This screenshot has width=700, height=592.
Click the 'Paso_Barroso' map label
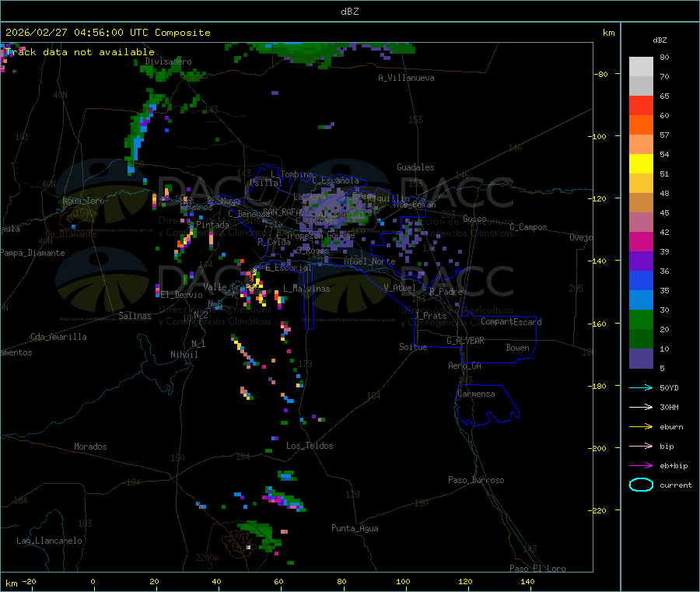pyautogui.click(x=476, y=480)
